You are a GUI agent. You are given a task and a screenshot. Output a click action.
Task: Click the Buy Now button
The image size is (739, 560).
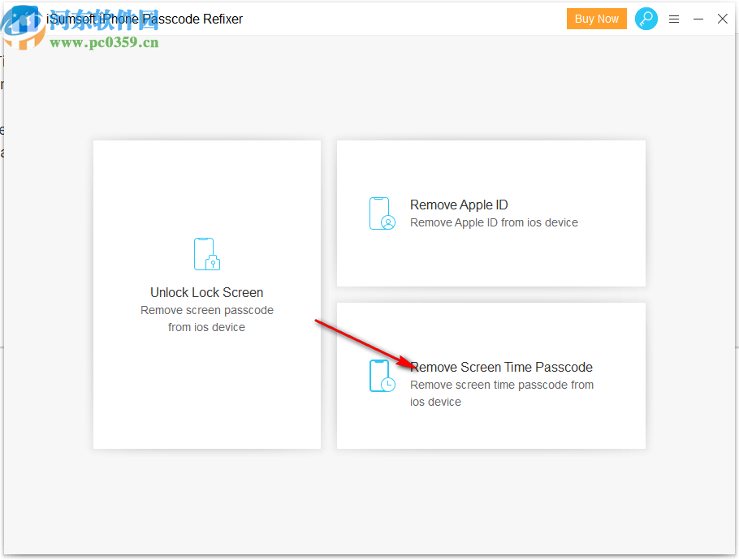coord(597,18)
